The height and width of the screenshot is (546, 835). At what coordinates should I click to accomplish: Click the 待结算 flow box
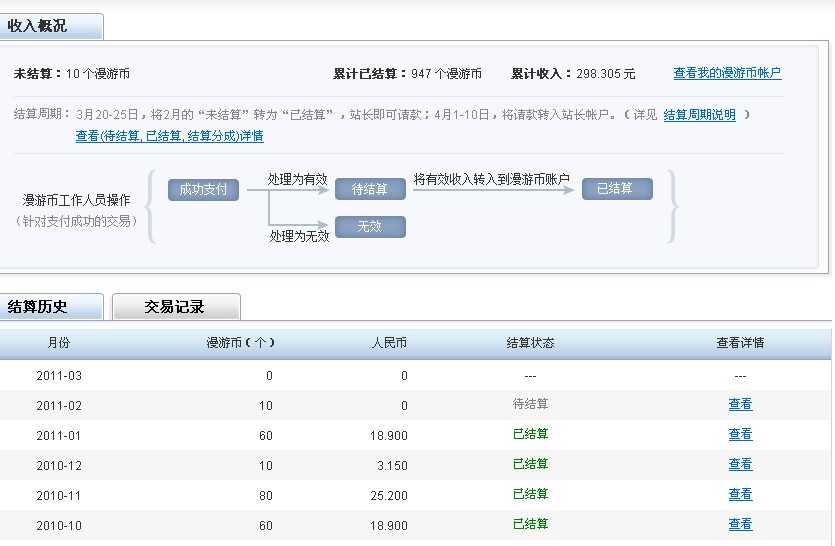(370, 189)
